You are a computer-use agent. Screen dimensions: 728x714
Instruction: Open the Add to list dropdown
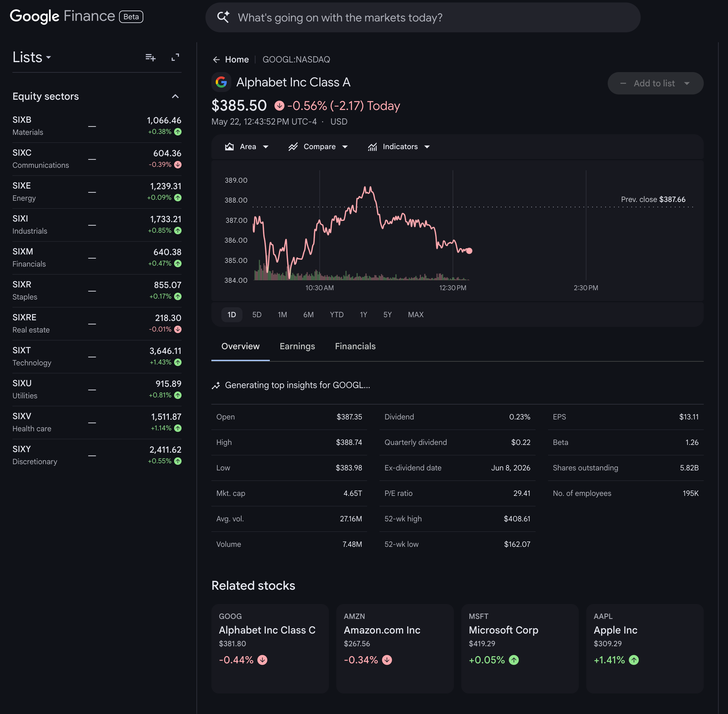click(x=655, y=83)
